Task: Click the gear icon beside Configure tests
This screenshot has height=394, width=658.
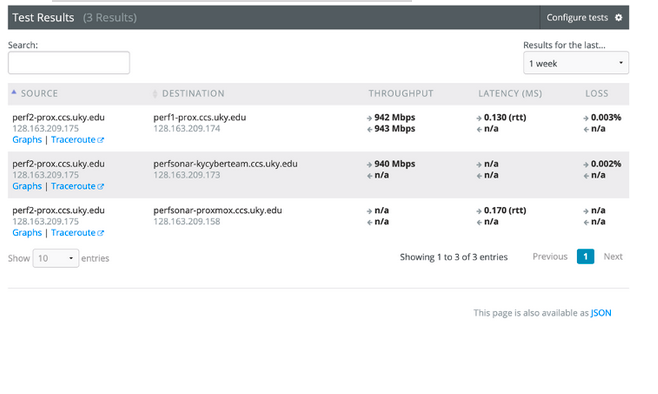Action: coord(618,18)
